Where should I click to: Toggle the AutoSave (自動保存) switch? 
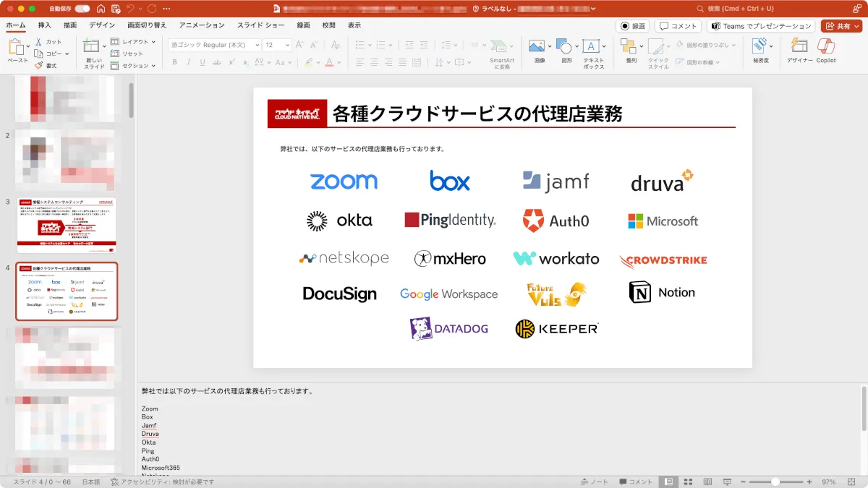(82, 9)
